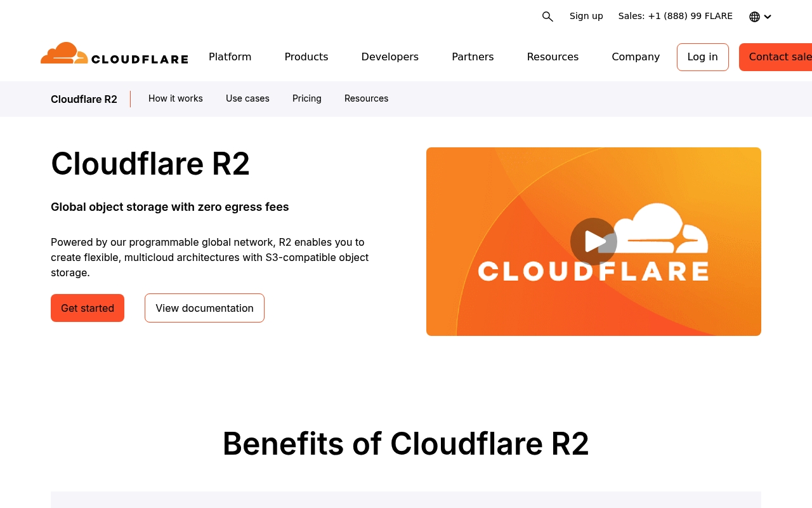This screenshot has width=812, height=508.
Task: Open the Resources main menu
Action: [x=553, y=57]
